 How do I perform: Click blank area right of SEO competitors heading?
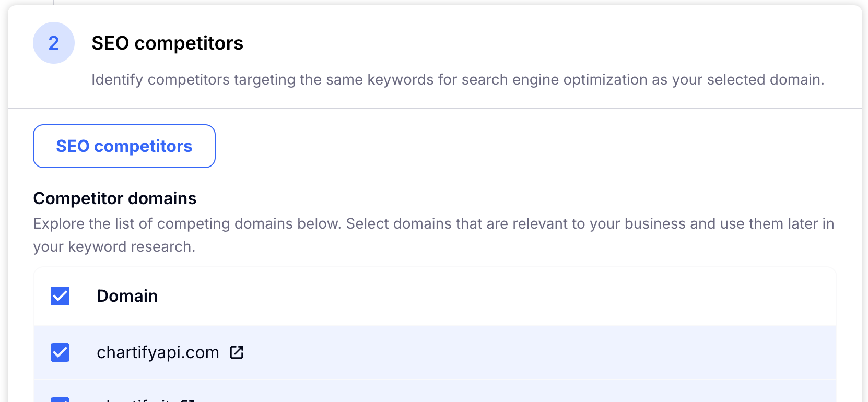[522, 43]
